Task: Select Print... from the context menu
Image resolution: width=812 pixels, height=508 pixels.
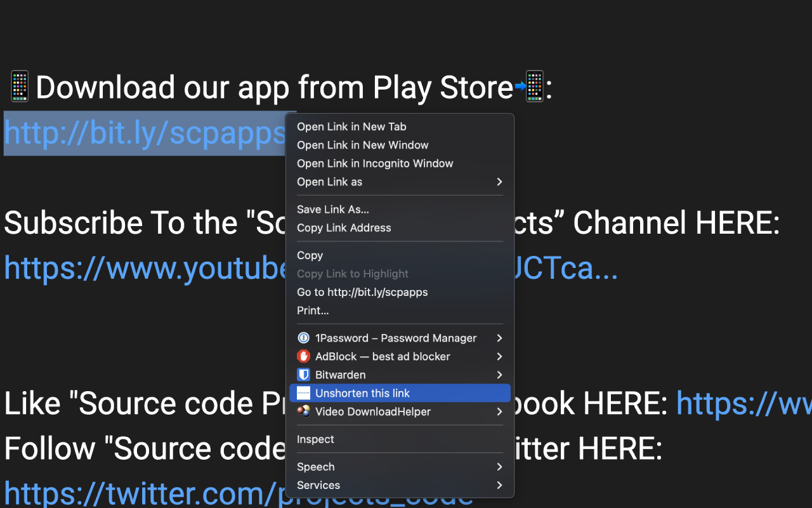Action: tap(400, 311)
